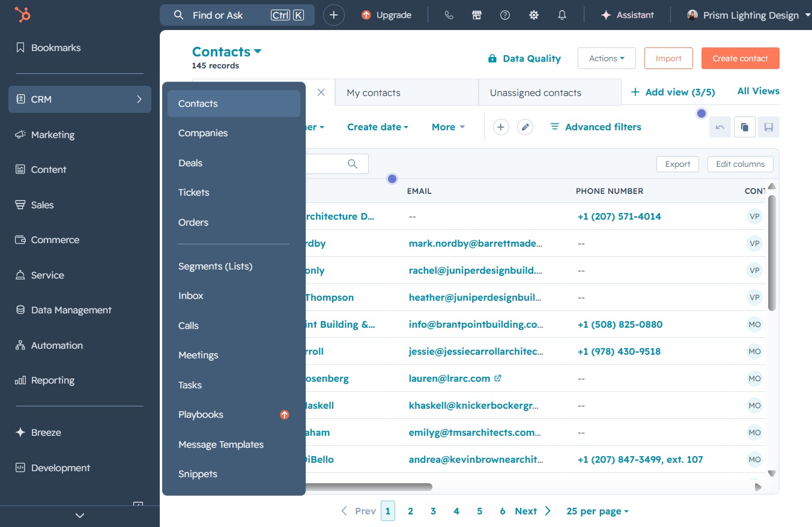Click the clone view copy icon

coord(745,127)
